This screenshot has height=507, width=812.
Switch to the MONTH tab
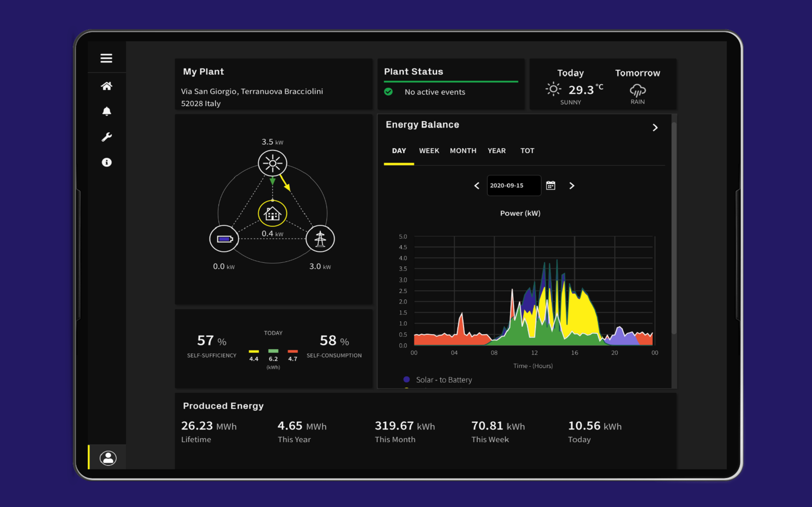[463, 150]
